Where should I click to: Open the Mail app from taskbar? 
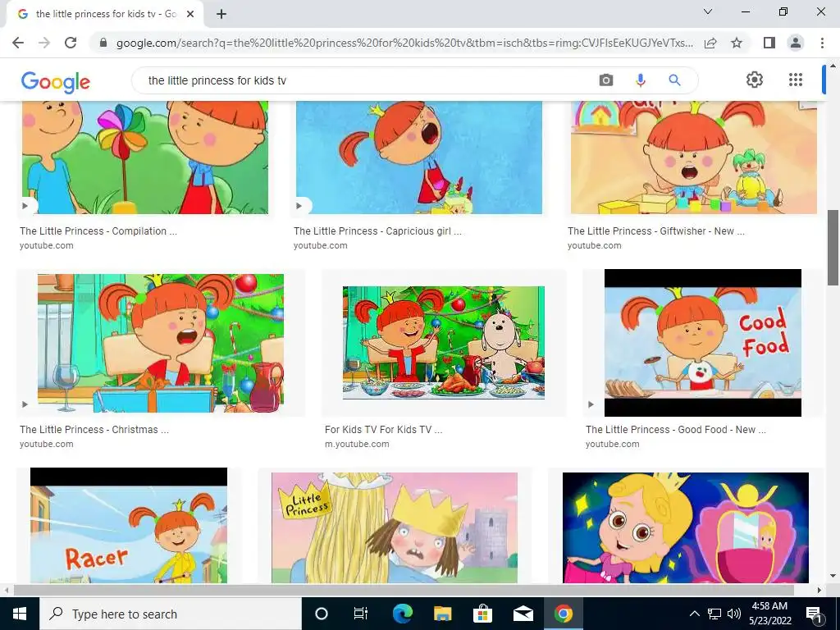point(523,614)
